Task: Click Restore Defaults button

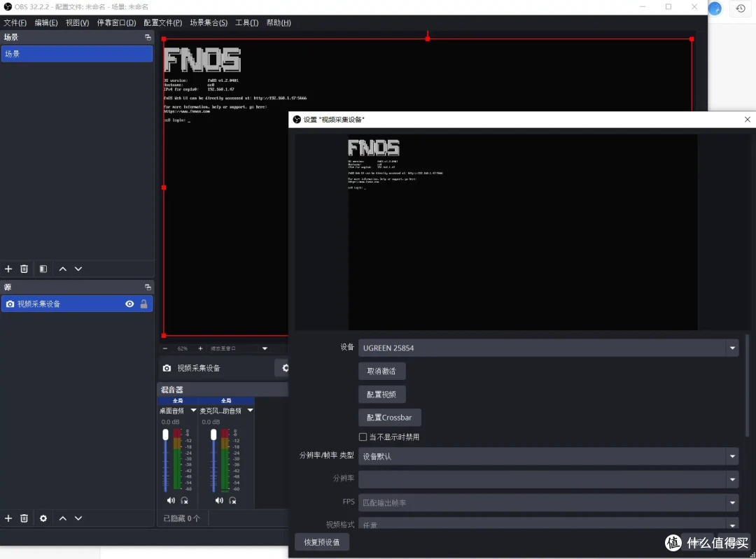Action: tap(321, 542)
